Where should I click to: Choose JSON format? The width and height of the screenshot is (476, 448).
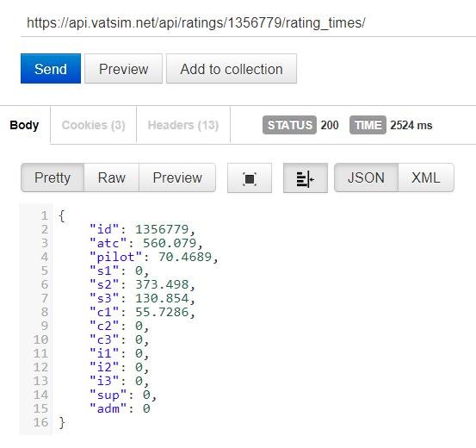point(366,177)
